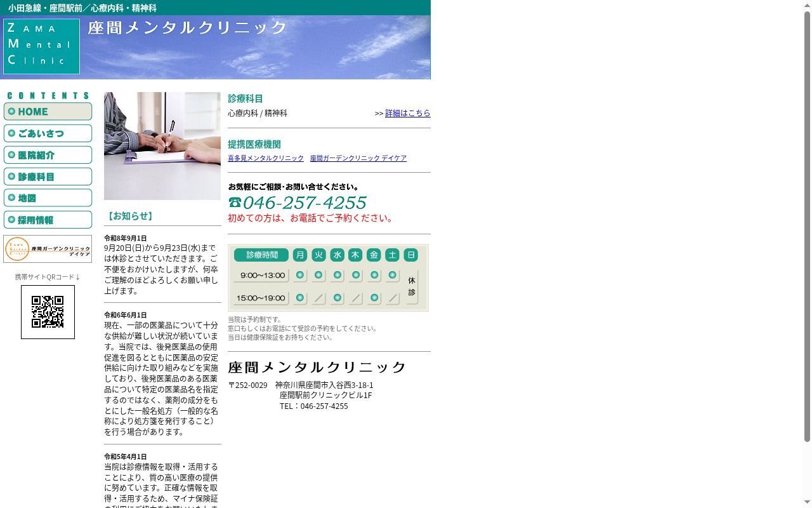812x508 pixels.
Task: Click the 令和8年9月1日 notice date
Action: (126, 238)
